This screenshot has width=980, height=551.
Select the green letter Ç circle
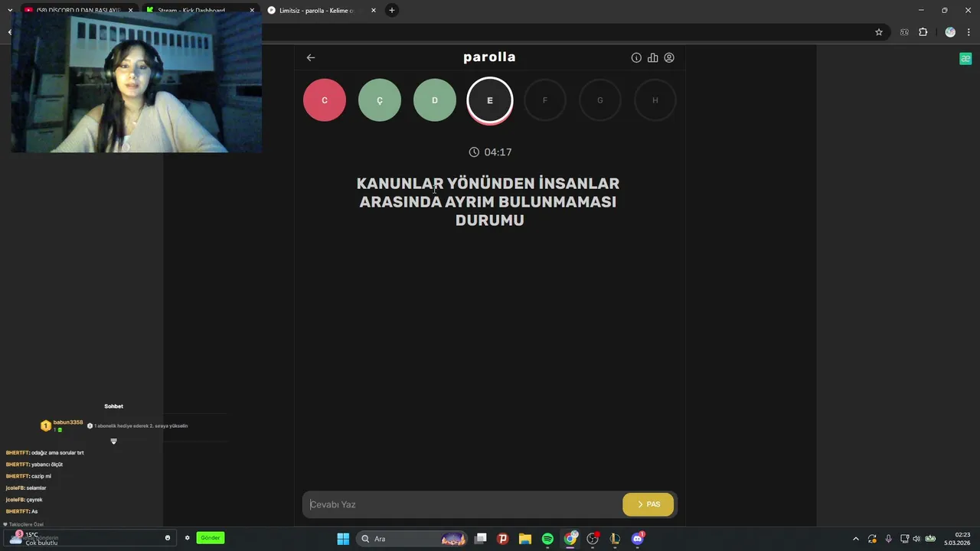[x=380, y=100]
